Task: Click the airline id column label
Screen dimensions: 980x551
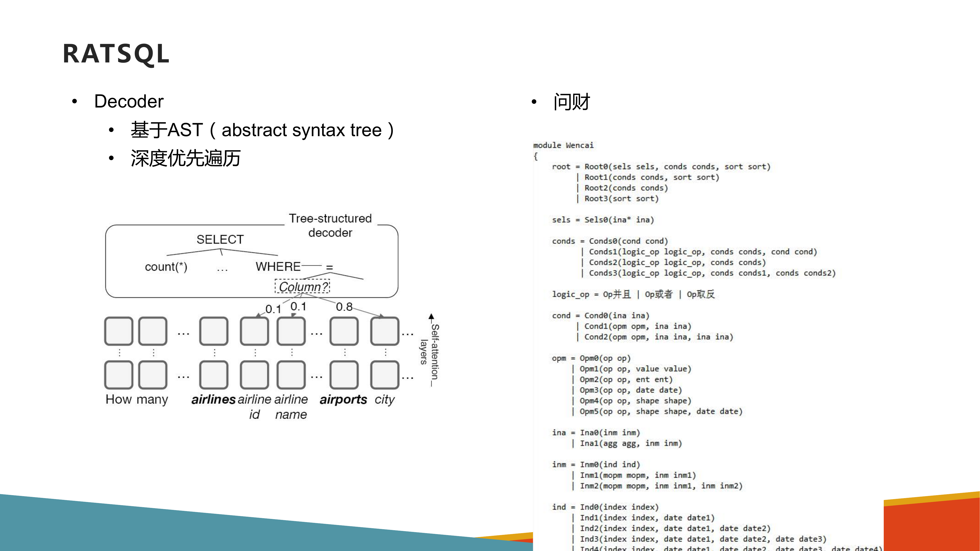Action: point(254,407)
